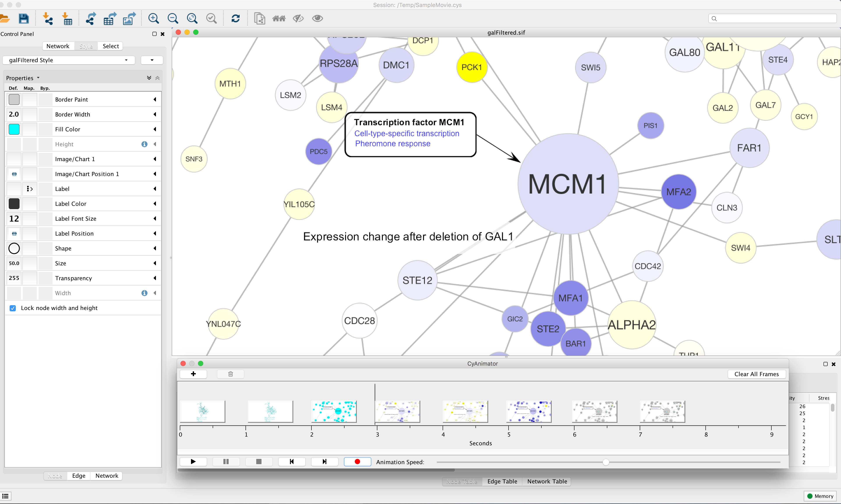Click the Zoom In magnifier icon
The image size is (841, 504).
coord(154,18)
